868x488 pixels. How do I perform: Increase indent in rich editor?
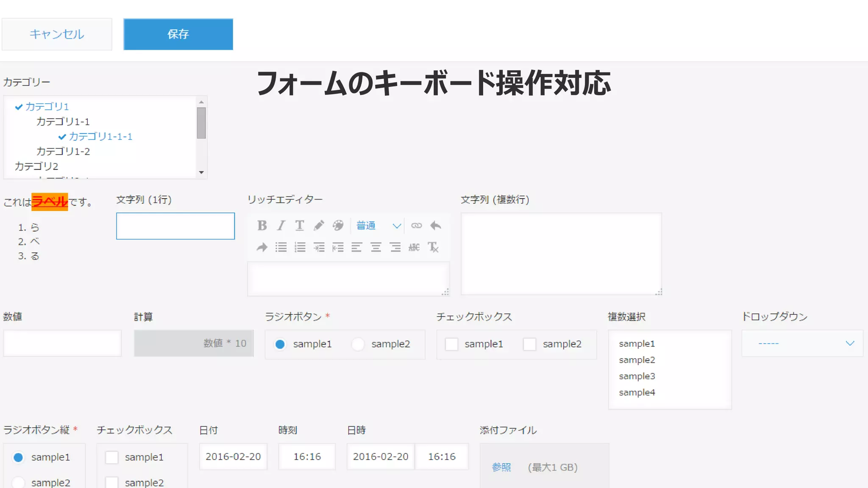pyautogui.click(x=319, y=247)
